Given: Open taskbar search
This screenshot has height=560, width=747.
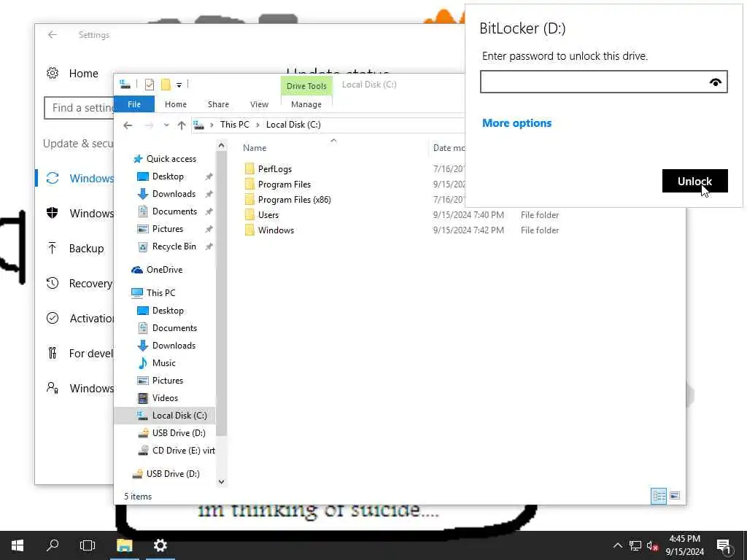Looking at the screenshot, I should point(53,545).
